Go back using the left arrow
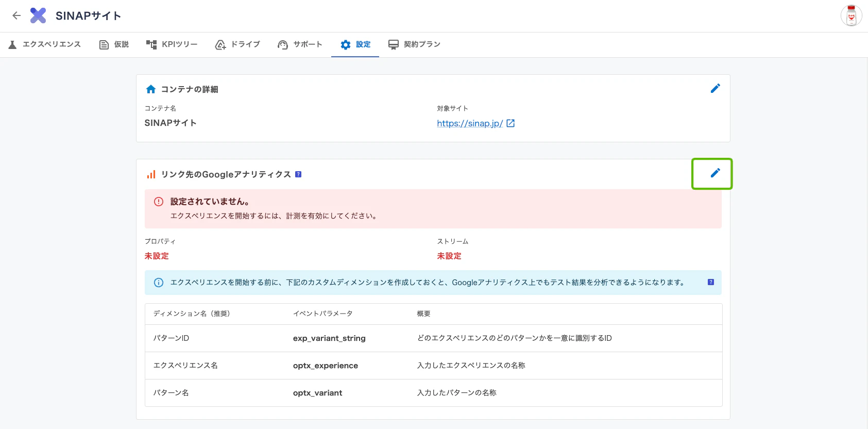This screenshot has width=868, height=429. pyautogui.click(x=16, y=15)
